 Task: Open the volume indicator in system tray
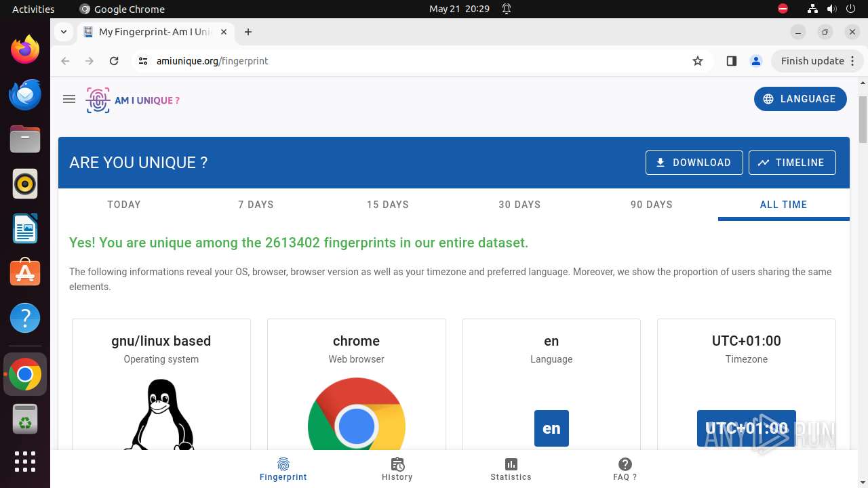click(x=831, y=9)
